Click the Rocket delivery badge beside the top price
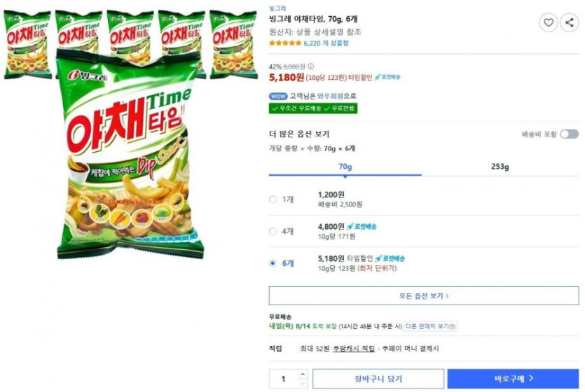The image size is (585, 392). [x=387, y=77]
